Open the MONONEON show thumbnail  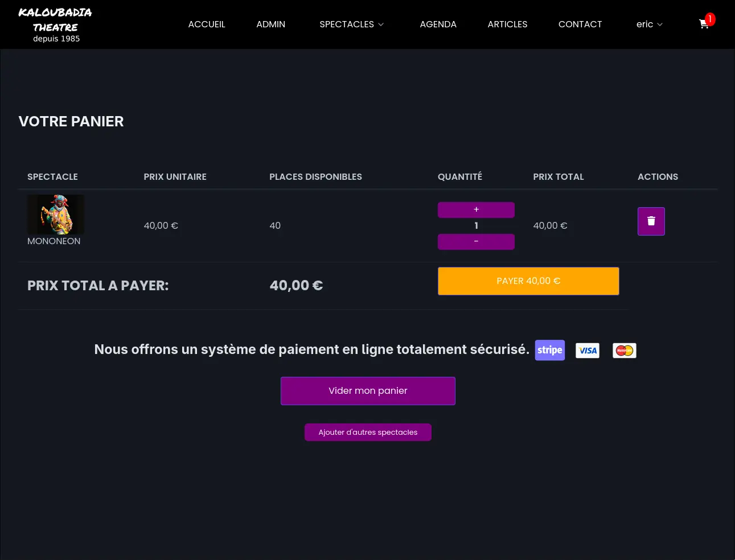coord(56,215)
